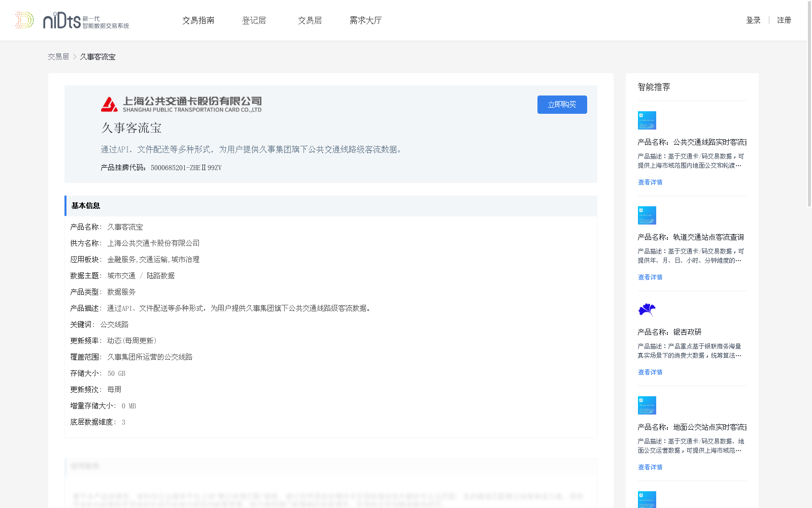Click the 动态(每周更新) update frequency value
The width and height of the screenshot is (812, 508).
[x=132, y=341]
